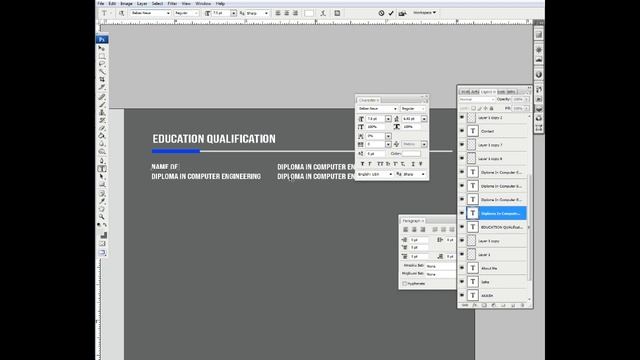
Task: Hide the About Me layer
Action: point(462,268)
